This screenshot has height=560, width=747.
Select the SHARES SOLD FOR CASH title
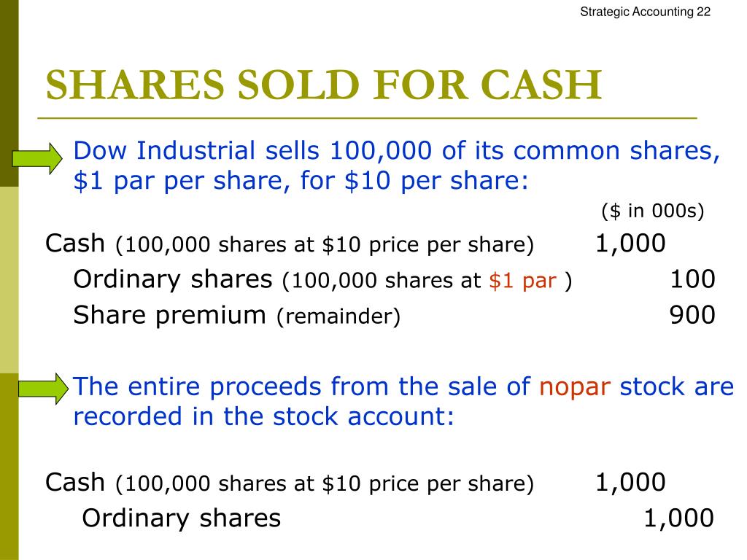324,85
